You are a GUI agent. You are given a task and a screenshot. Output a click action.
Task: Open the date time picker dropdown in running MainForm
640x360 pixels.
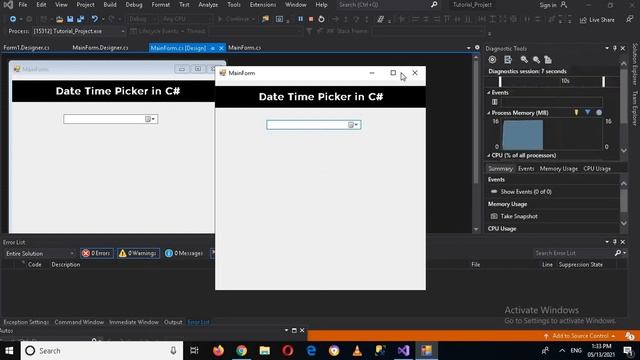coord(354,125)
